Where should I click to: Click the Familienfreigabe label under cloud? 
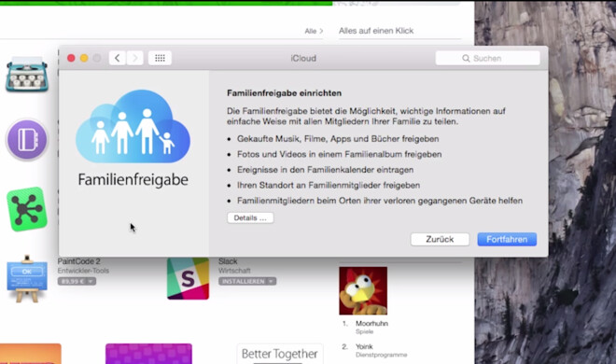133,180
